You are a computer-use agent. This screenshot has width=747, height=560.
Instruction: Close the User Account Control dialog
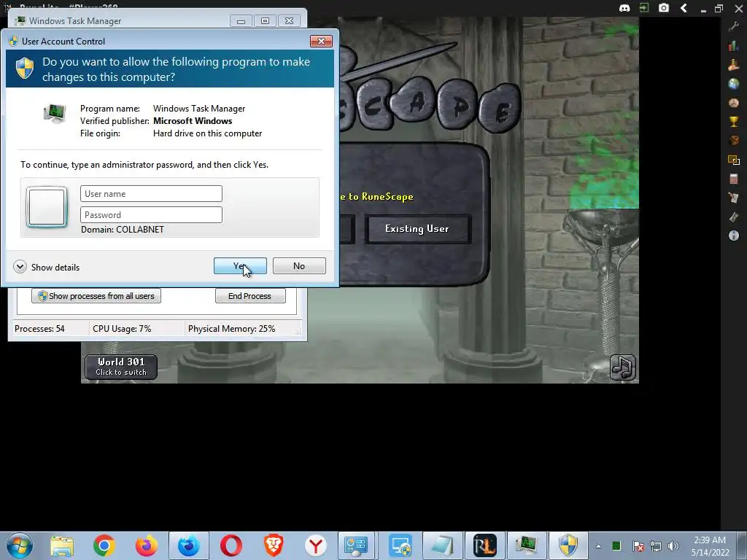tap(321, 42)
